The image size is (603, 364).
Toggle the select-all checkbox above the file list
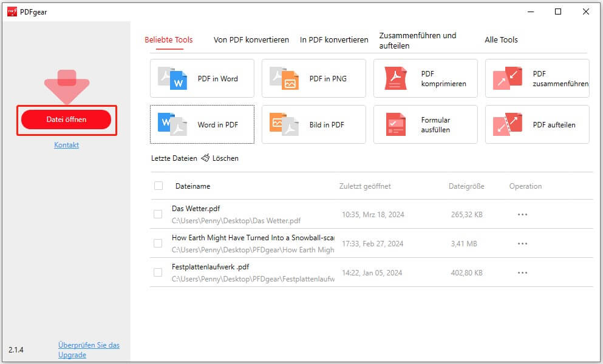[x=158, y=186]
